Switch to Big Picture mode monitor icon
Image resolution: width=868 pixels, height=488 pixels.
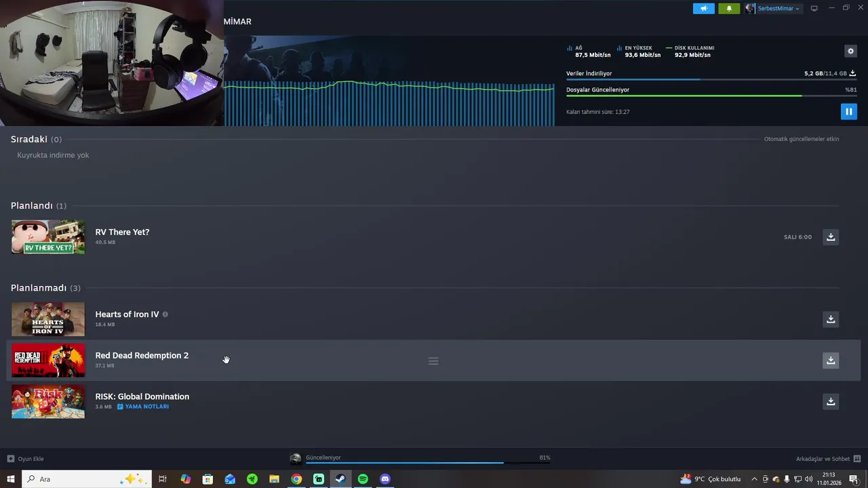pyautogui.click(x=814, y=9)
